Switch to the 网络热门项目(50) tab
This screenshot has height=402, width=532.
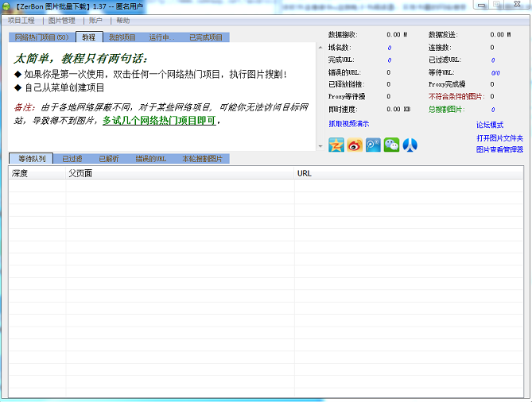[41, 37]
